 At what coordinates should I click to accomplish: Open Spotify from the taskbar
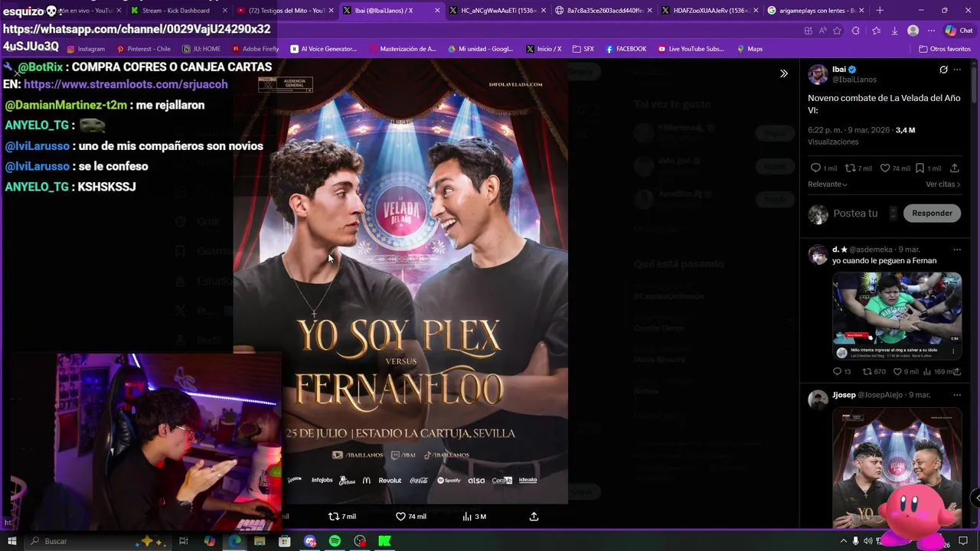335,541
